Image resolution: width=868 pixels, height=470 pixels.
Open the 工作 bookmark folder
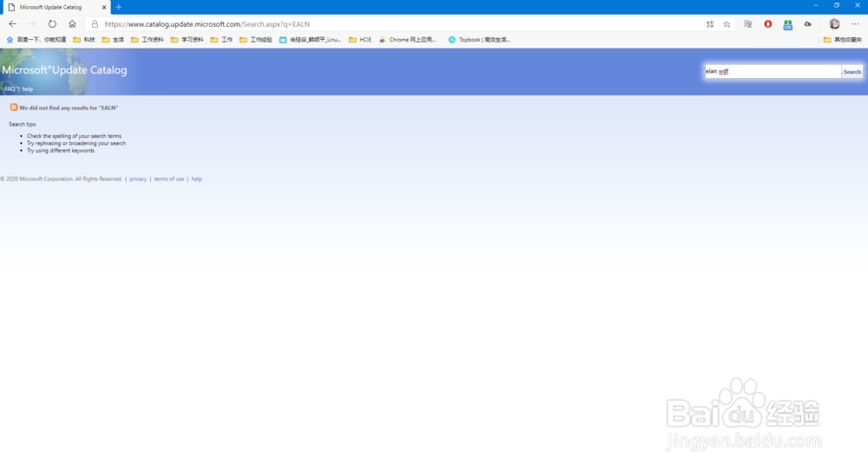(221, 40)
